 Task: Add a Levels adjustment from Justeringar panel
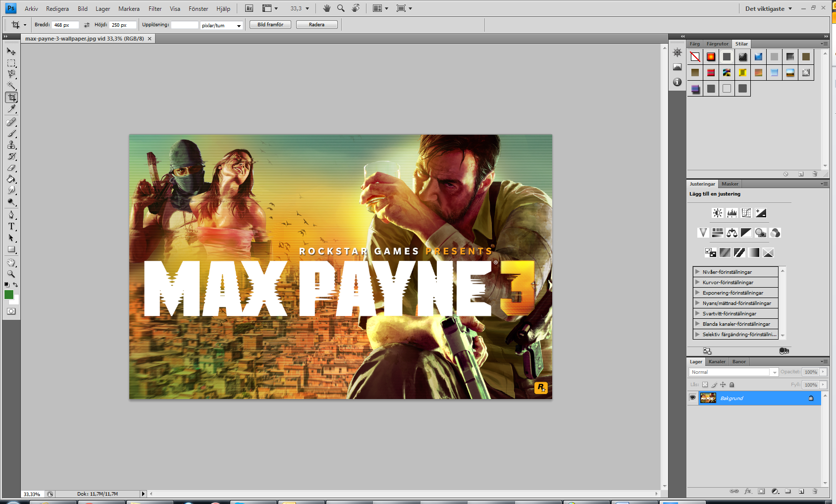[x=732, y=213]
